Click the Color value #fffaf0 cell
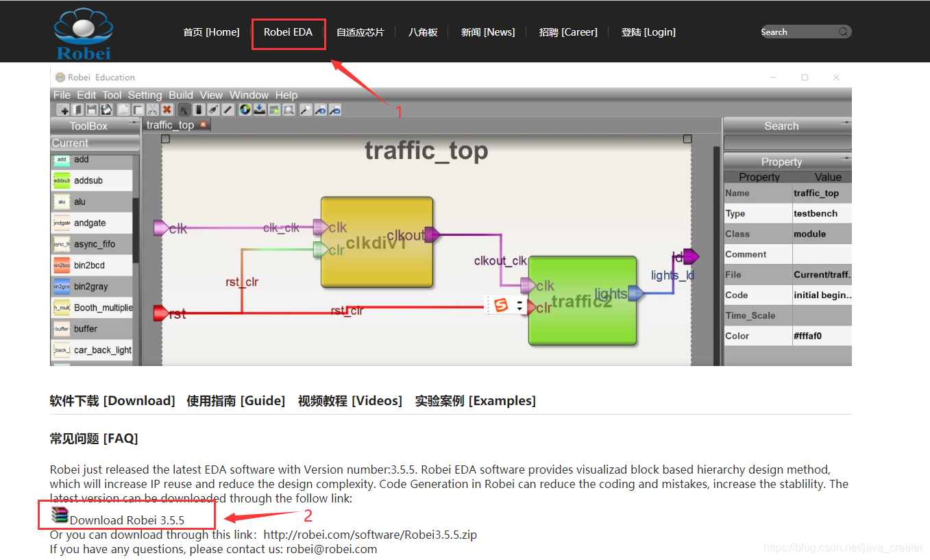 tap(822, 336)
